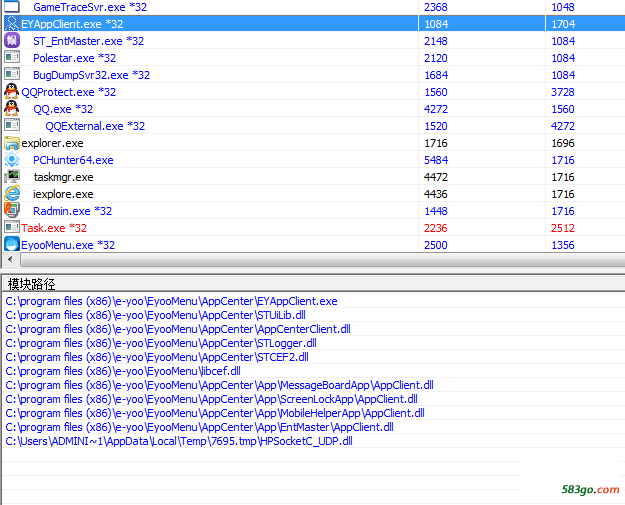Select the Radmin.exe *32 process

tap(73, 211)
